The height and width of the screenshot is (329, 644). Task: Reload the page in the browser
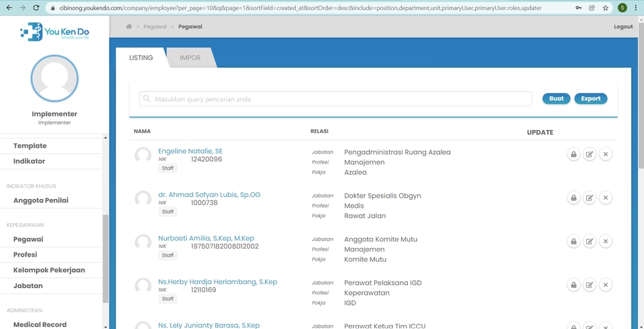[36, 8]
